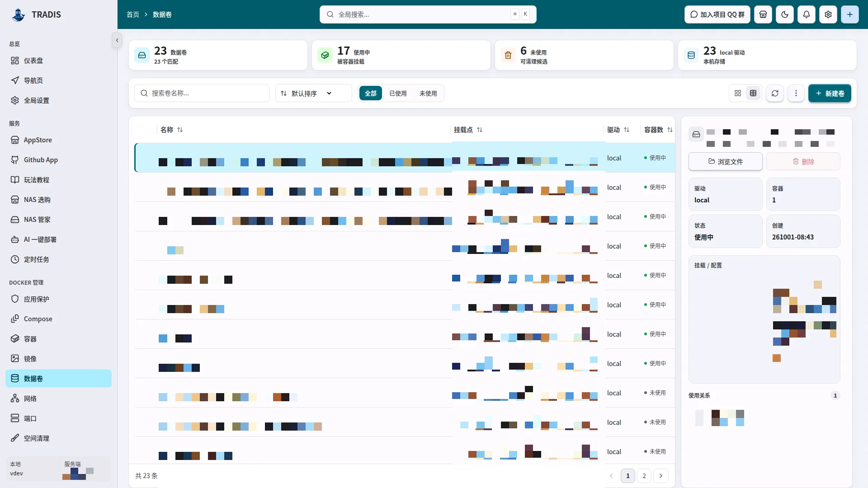The height and width of the screenshot is (488, 868).
Task: Sort by 名称 column
Action: coord(171,130)
